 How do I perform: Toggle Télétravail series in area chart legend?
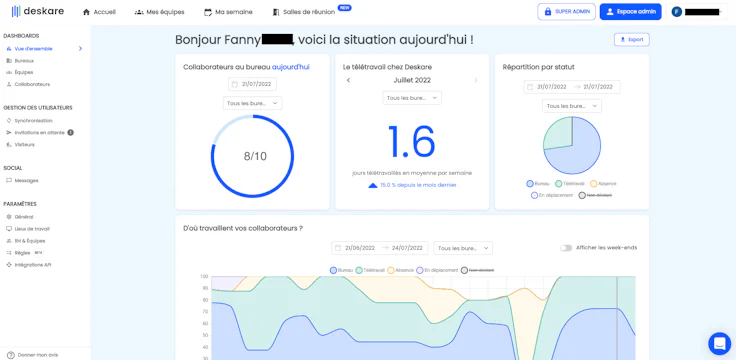coord(370,270)
